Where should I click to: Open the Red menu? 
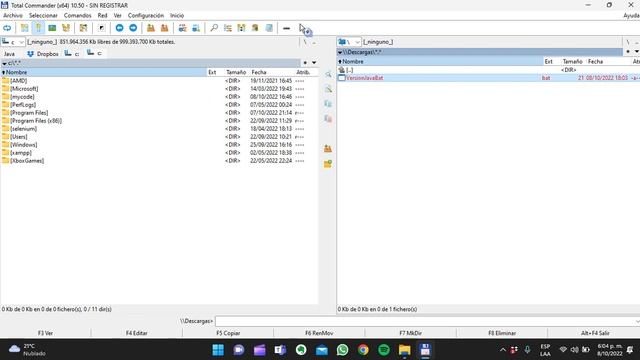click(102, 16)
